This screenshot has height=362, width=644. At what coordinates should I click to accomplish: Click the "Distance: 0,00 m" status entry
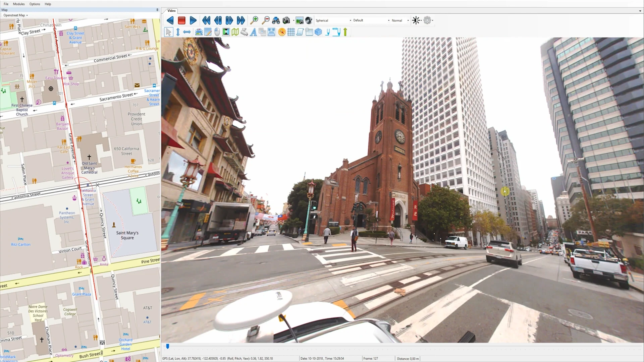tap(408, 358)
